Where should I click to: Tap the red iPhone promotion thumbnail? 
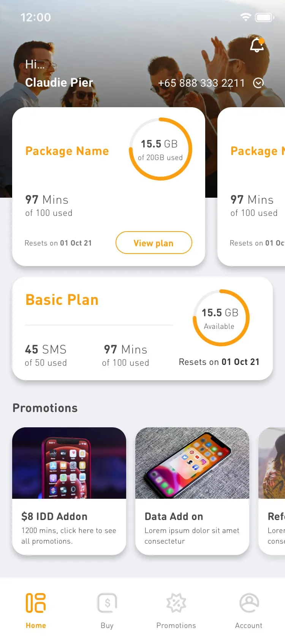tap(69, 463)
